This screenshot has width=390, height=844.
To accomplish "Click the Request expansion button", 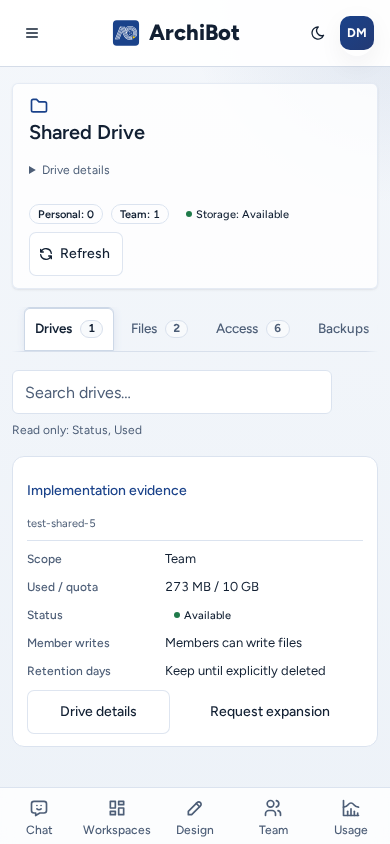I will tap(270, 712).
